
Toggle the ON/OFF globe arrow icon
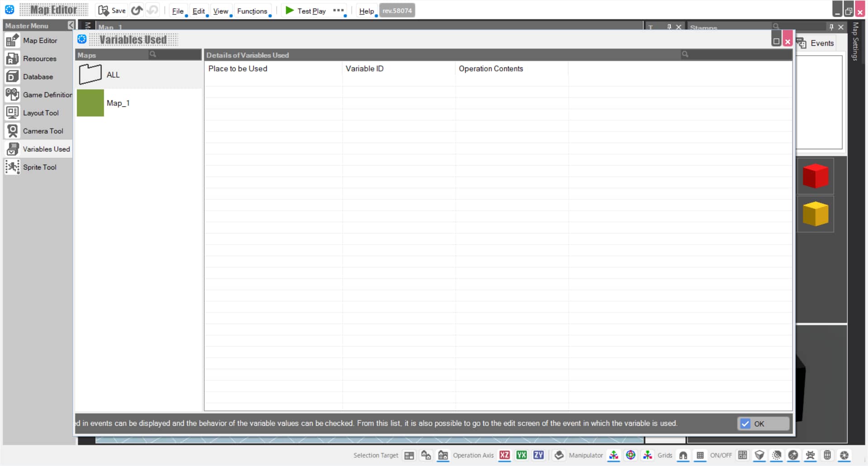coord(793,456)
